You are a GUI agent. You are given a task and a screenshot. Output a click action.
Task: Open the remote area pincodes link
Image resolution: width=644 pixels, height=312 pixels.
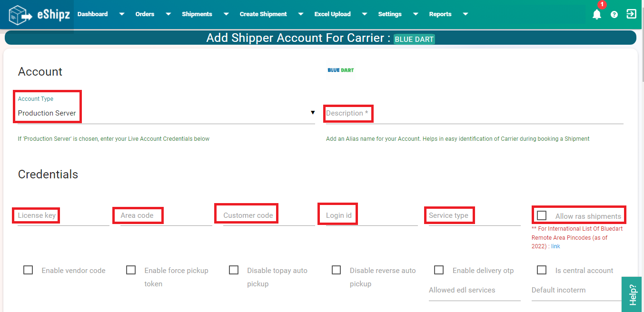[x=555, y=246]
